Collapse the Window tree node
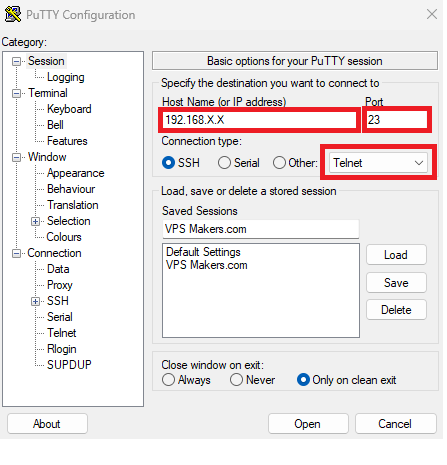 pos(16,157)
